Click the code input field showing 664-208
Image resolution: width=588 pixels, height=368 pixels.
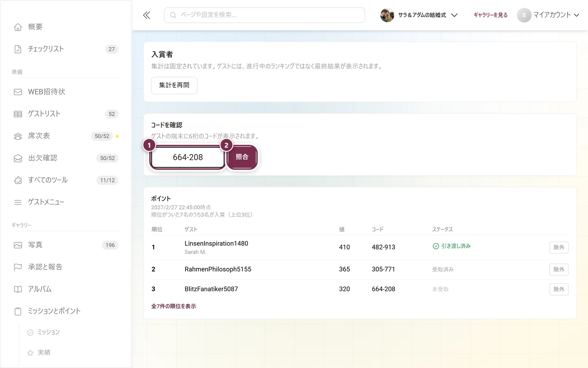click(x=188, y=157)
